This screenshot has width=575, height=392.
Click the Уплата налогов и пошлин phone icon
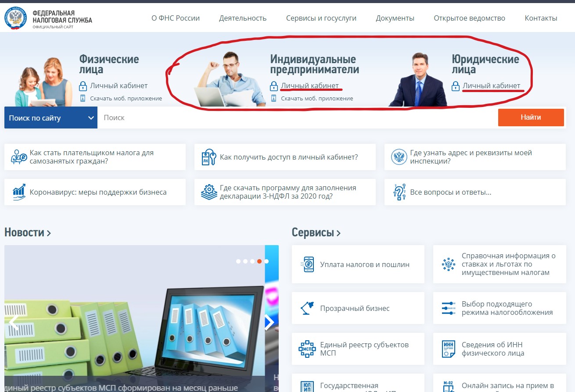point(309,264)
